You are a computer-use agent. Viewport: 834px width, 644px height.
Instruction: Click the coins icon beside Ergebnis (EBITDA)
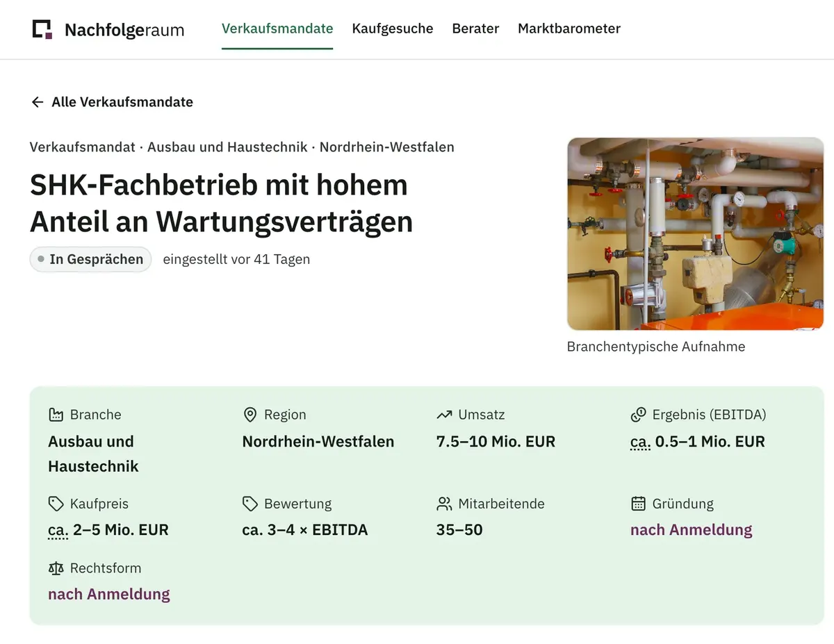638,415
